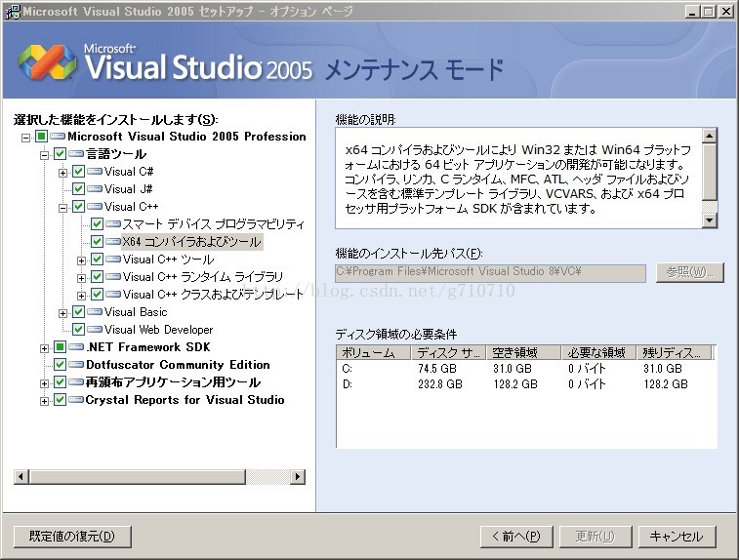This screenshot has height=560, width=739.
Task: Click drive icon beside Visual C#
Action: (x=95, y=172)
